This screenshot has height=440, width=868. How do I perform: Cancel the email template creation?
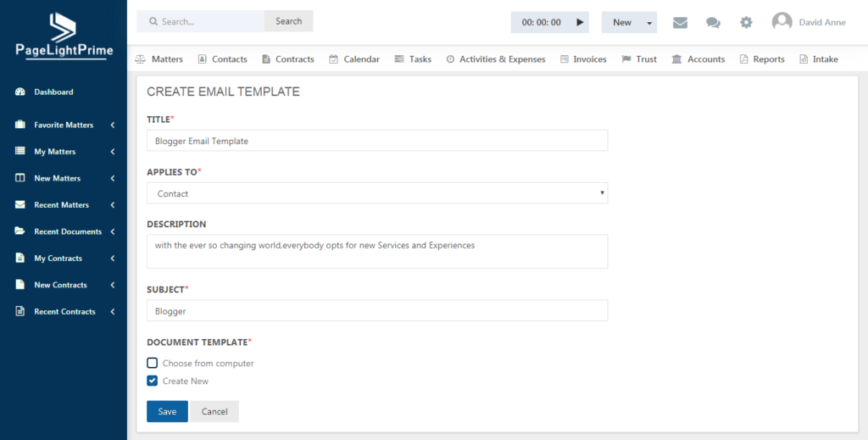tap(214, 411)
